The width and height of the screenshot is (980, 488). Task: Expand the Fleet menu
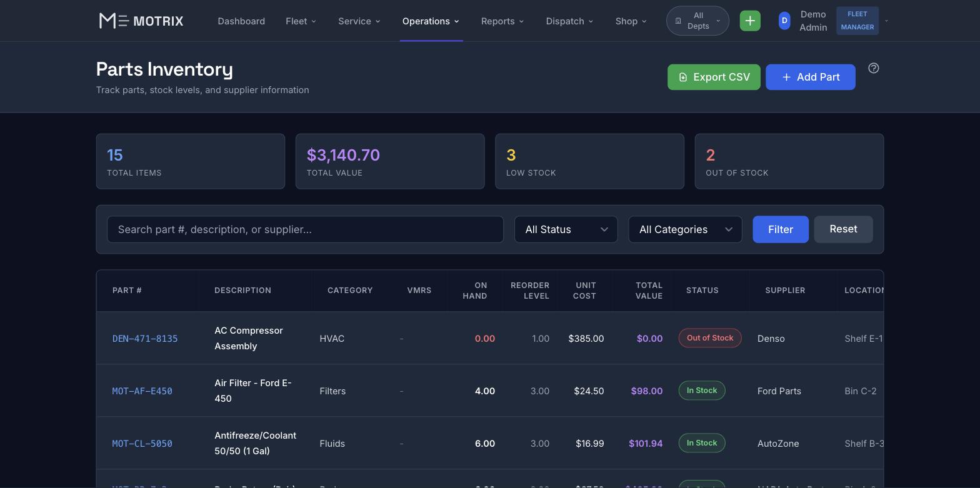click(301, 21)
